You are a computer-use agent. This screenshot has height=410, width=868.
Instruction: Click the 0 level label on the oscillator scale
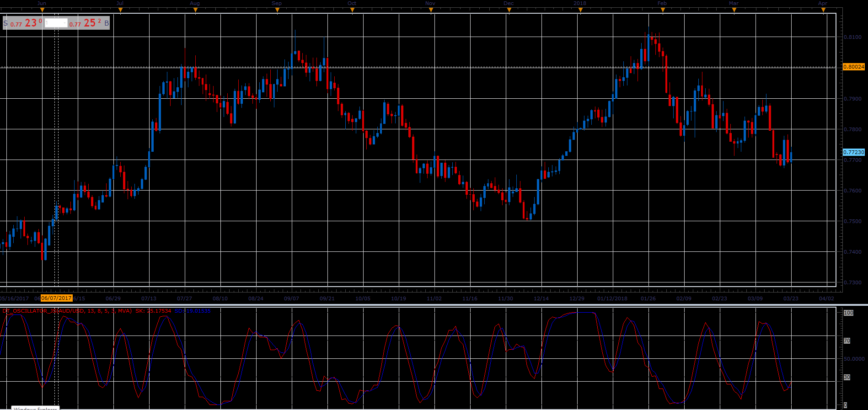click(845, 405)
